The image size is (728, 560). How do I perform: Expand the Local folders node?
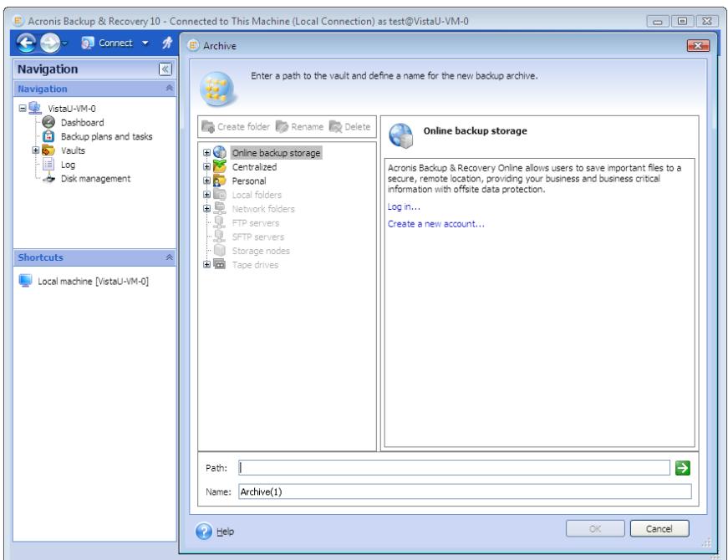(x=207, y=195)
